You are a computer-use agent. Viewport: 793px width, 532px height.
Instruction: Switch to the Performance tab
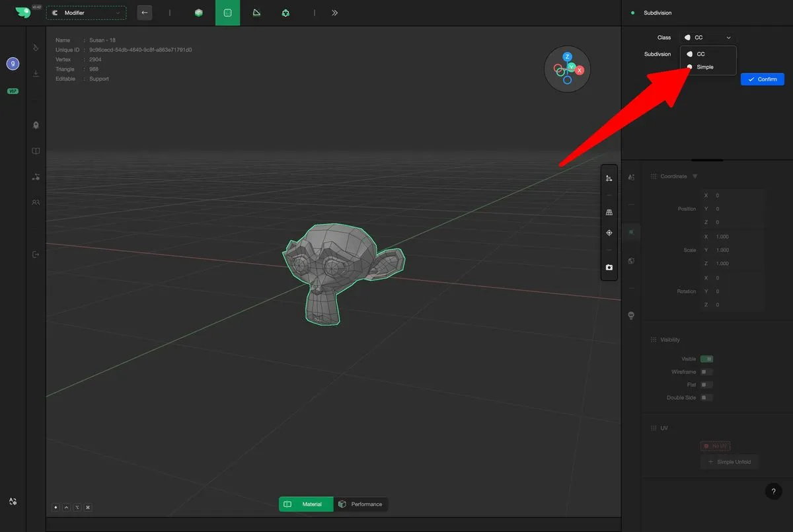(x=360, y=504)
